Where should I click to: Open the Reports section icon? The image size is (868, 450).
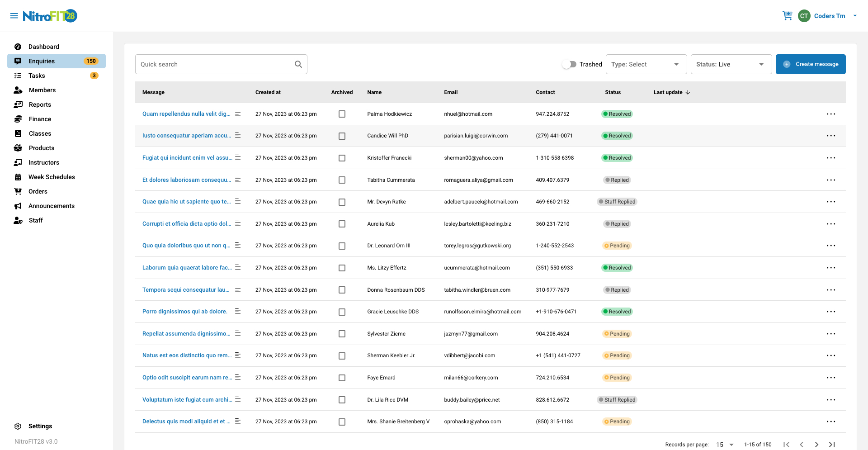tap(18, 104)
